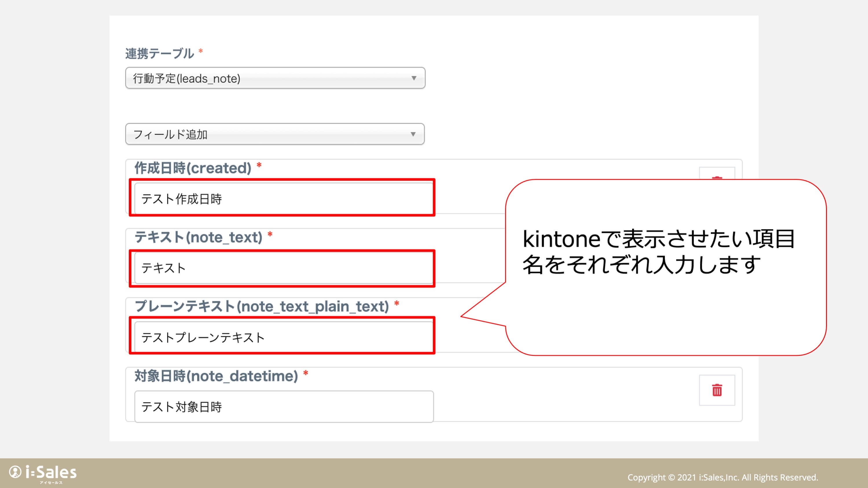Click the アイセールス caption under the logo
Screen dimensions: 868x488
tap(51, 483)
